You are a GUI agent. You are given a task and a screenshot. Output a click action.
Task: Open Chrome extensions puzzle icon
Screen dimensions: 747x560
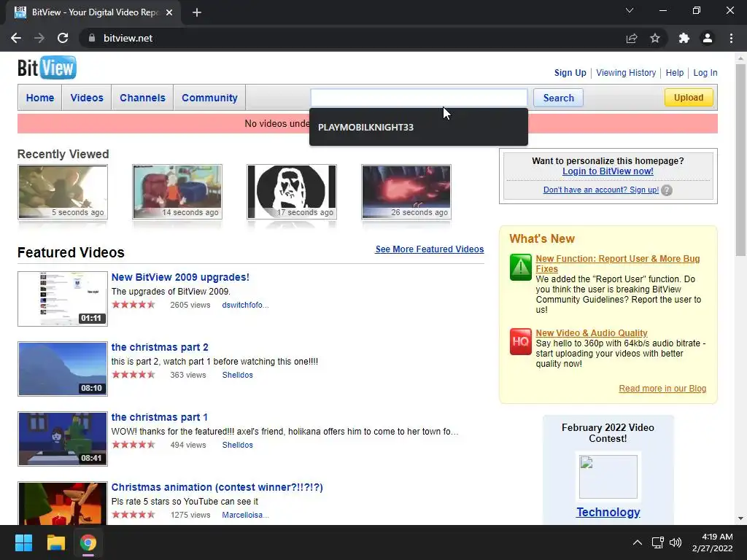[x=684, y=38]
